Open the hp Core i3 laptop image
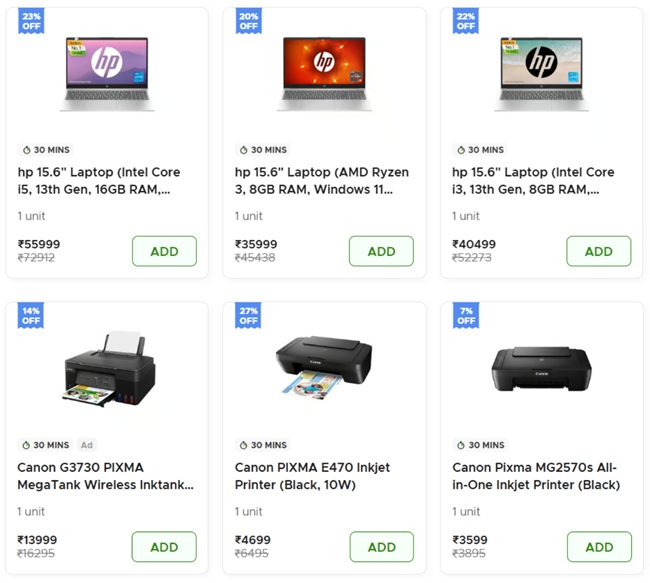Viewport: 650px width, 583px height. [541, 73]
